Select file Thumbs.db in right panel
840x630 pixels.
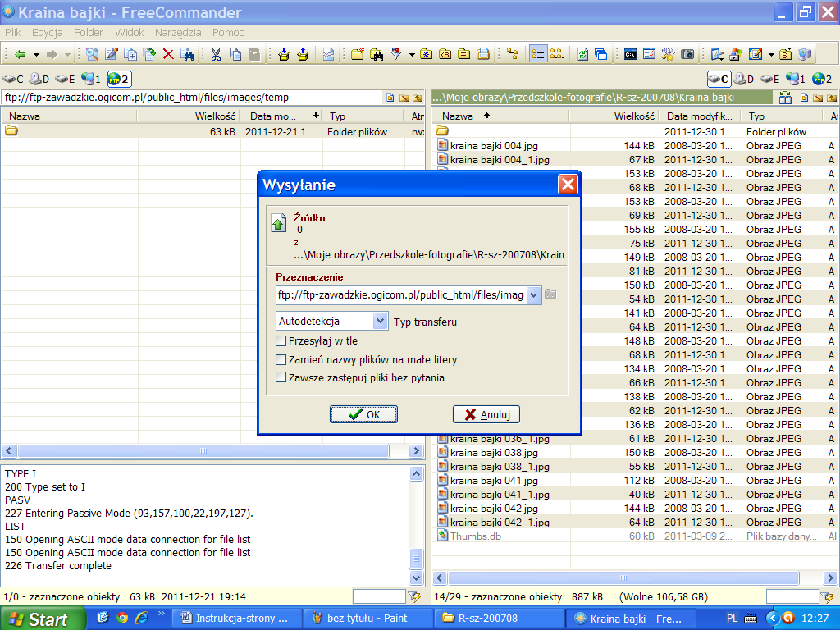tap(475, 536)
